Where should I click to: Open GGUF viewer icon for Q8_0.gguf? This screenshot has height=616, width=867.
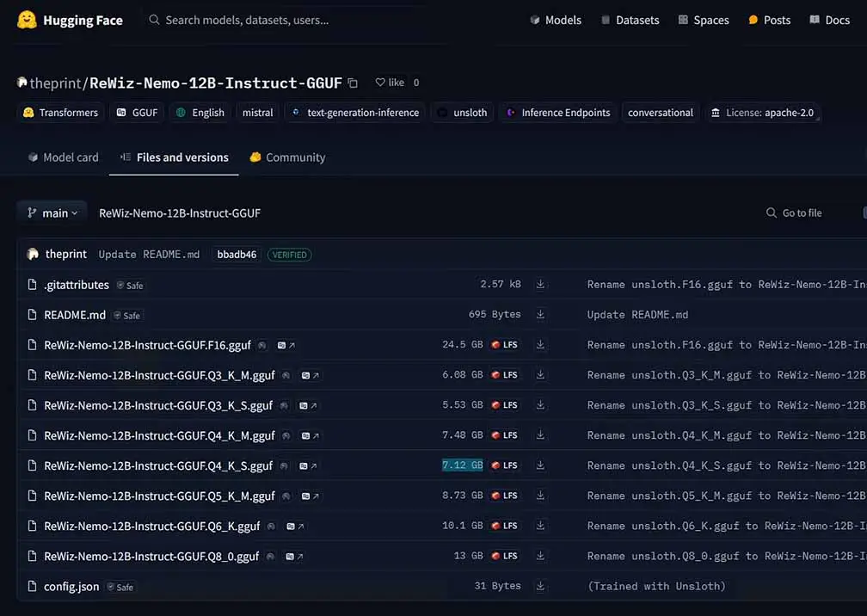pyautogui.click(x=293, y=557)
